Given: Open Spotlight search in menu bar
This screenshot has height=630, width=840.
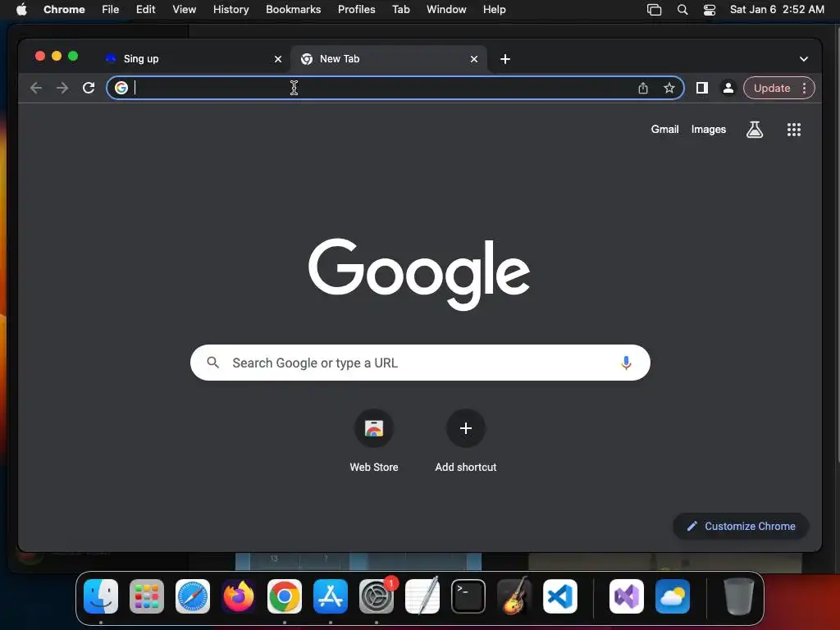Looking at the screenshot, I should [x=682, y=10].
